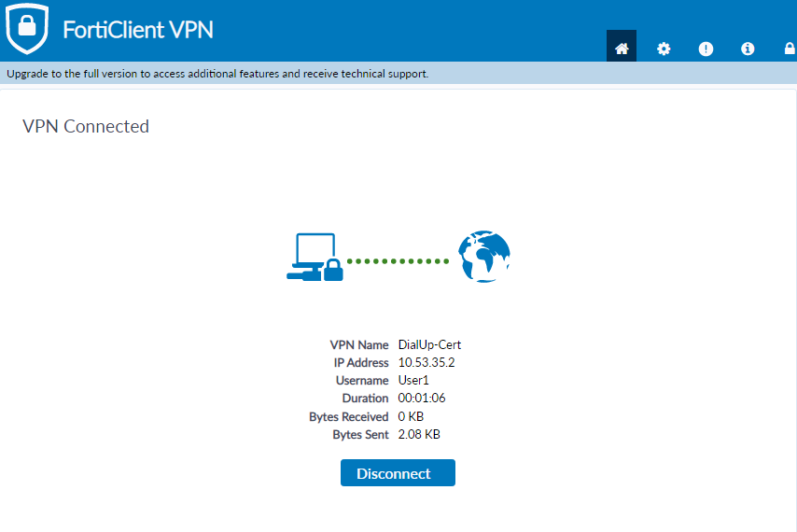This screenshot has height=532, width=797.
Task: Click the FortiClient VPN title text
Action: (138, 30)
